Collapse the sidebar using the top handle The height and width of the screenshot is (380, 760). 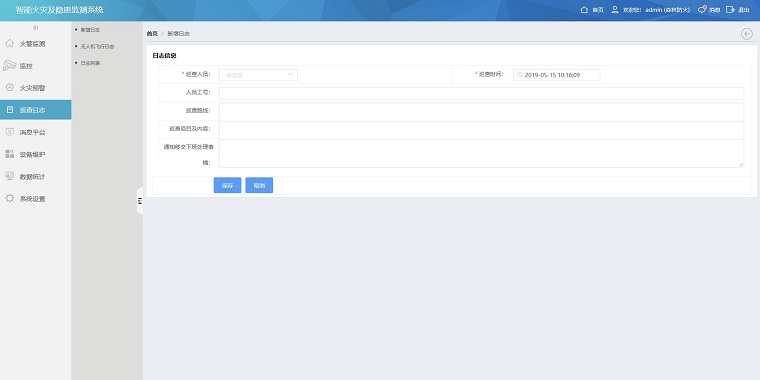click(x=35, y=28)
